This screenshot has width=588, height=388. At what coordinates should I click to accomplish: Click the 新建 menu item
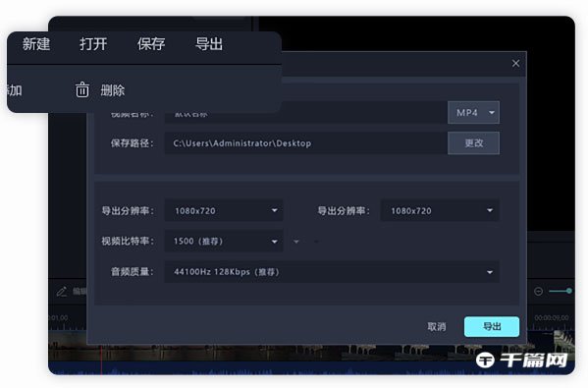pyautogui.click(x=36, y=44)
